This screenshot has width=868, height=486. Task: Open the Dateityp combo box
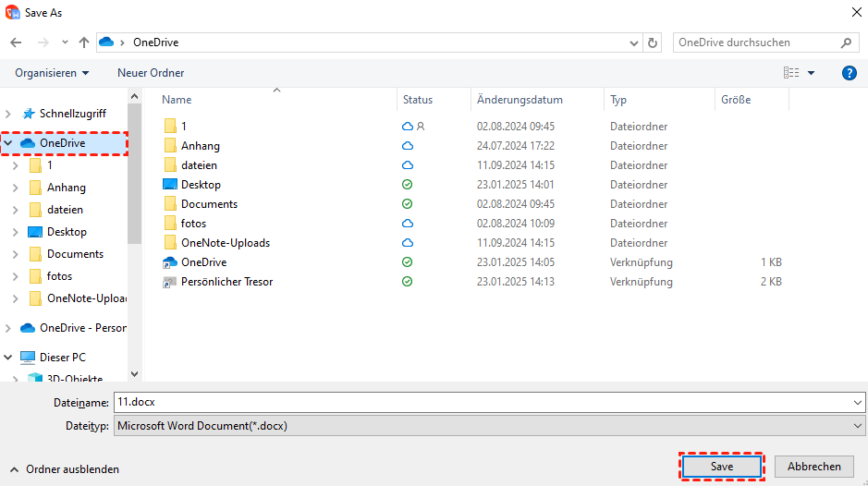488,426
